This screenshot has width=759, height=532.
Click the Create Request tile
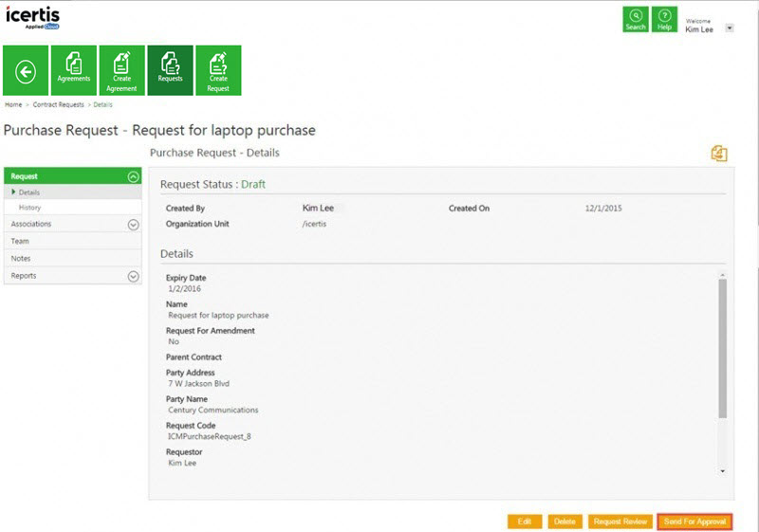click(218, 70)
